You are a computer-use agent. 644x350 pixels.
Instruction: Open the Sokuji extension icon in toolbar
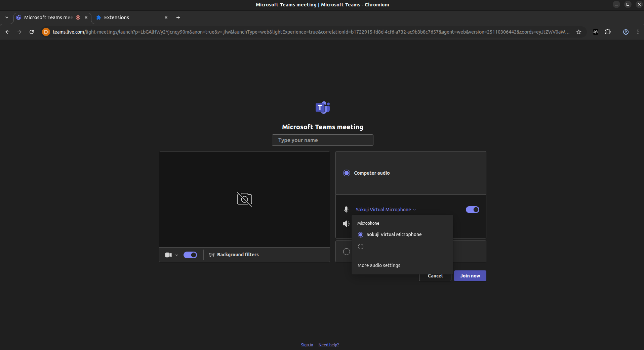coord(596,32)
